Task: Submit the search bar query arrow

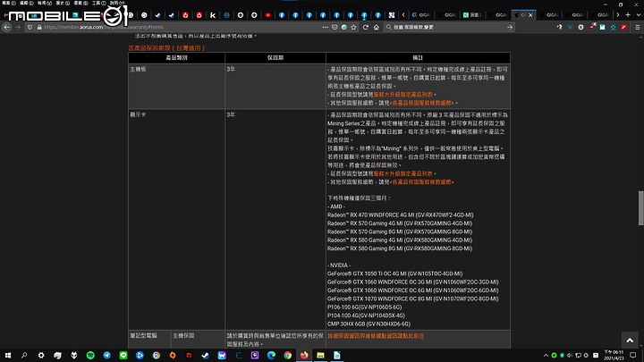Action: coord(510,27)
